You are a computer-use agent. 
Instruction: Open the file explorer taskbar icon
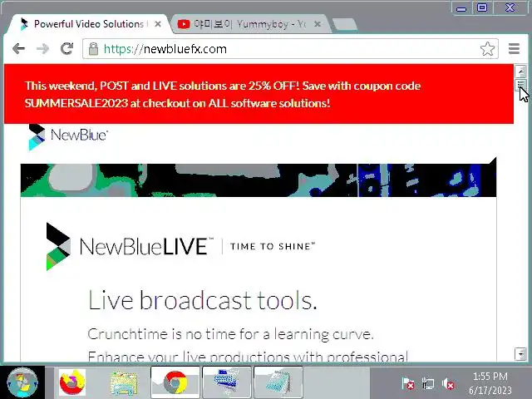tap(124, 383)
